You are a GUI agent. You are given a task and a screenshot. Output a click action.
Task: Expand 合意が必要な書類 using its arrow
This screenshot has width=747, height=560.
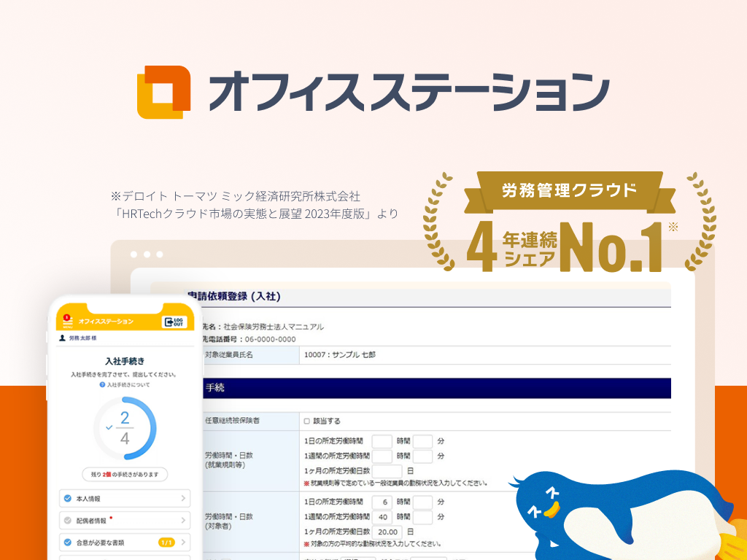click(183, 542)
